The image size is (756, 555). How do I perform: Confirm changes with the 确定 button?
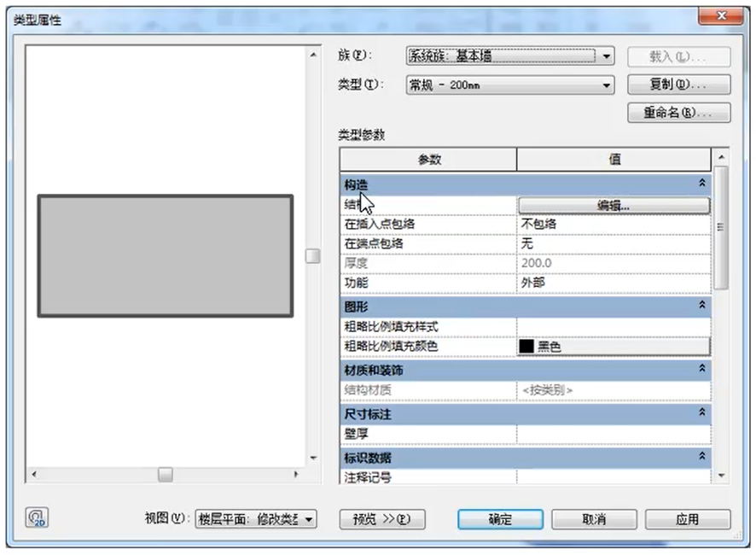[x=499, y=519]
